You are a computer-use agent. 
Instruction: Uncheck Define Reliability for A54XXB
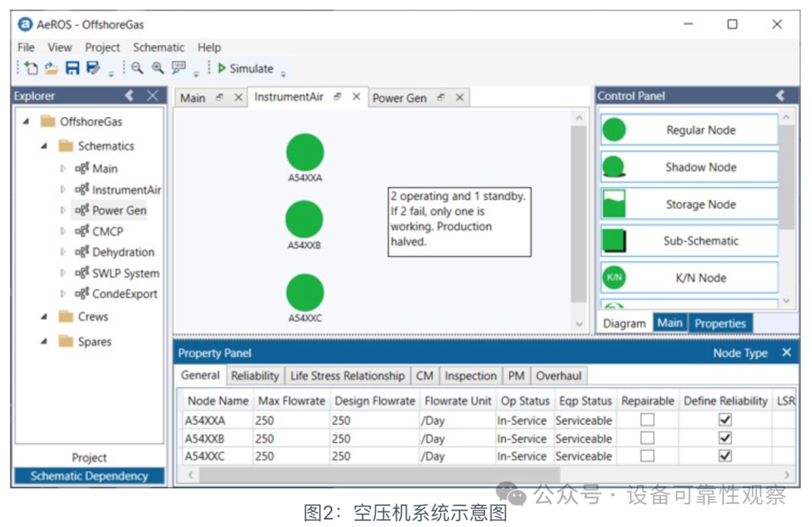[x=726, y=438]
